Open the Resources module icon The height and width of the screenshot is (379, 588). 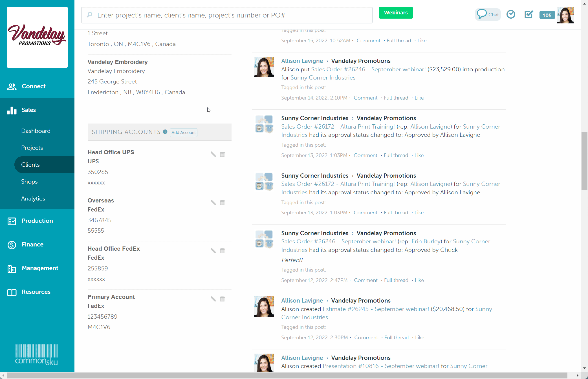coord(12,292)
